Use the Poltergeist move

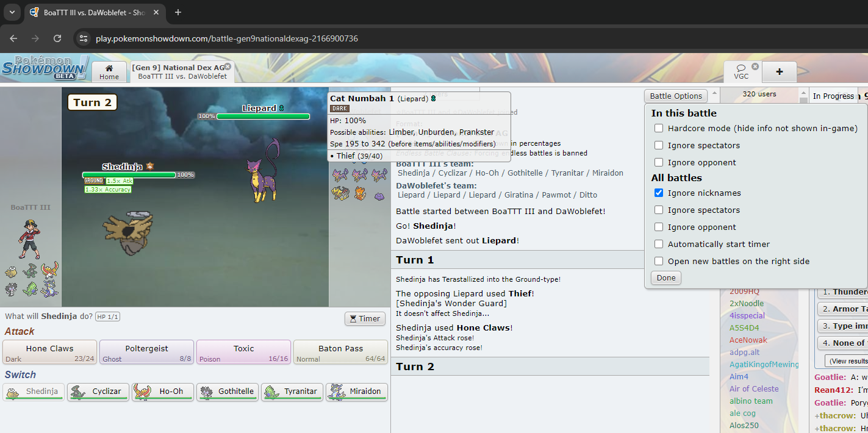(146, 352)
